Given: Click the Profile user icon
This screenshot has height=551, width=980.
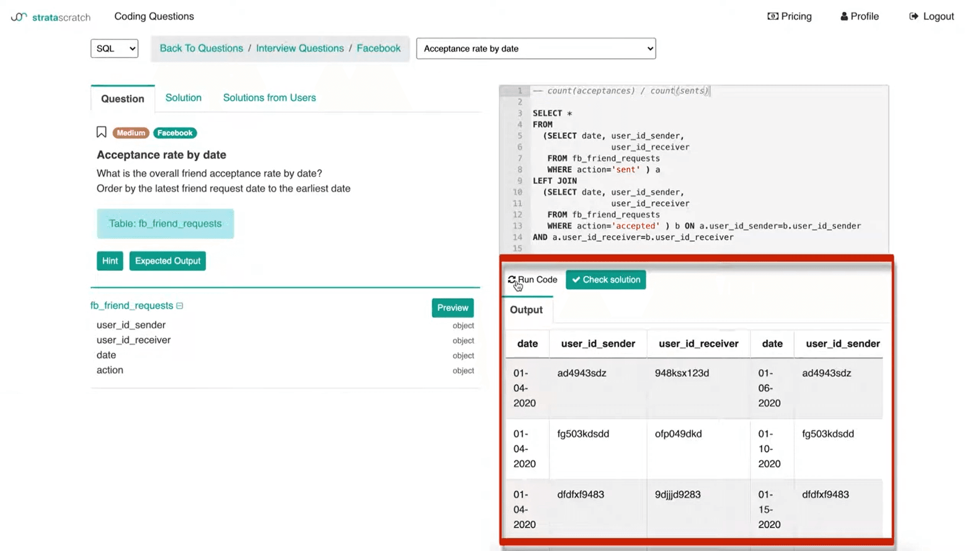Looking at the screenshot, I should tap(844, 16).
